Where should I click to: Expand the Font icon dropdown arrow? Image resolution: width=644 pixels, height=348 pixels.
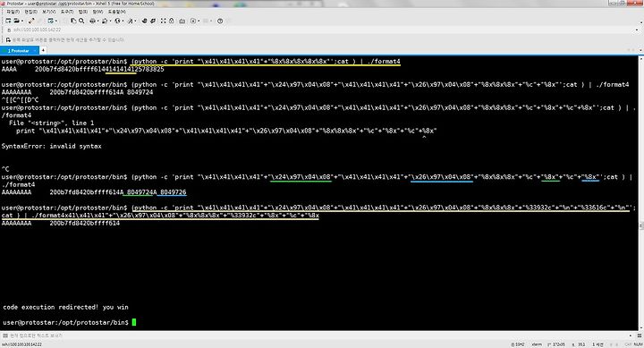coord(136,21)
